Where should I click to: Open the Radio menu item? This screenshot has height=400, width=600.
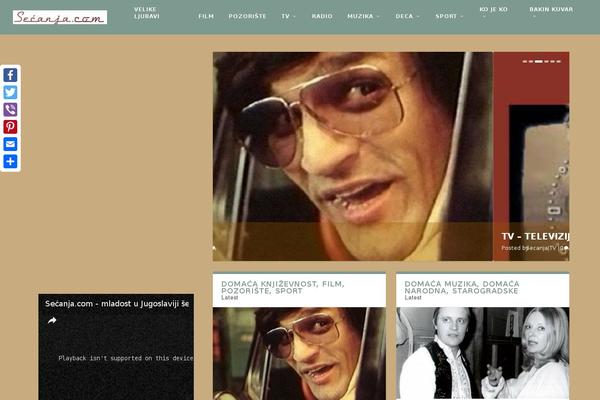322,16
